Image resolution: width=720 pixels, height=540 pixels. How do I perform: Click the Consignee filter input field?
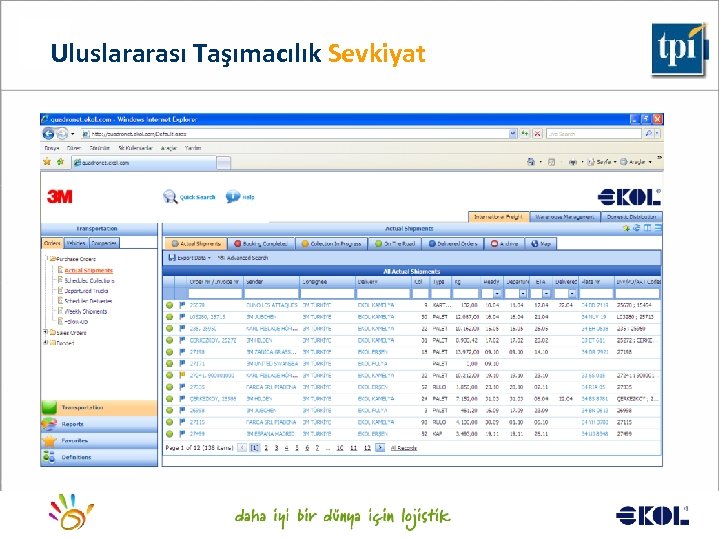point(327,293)
